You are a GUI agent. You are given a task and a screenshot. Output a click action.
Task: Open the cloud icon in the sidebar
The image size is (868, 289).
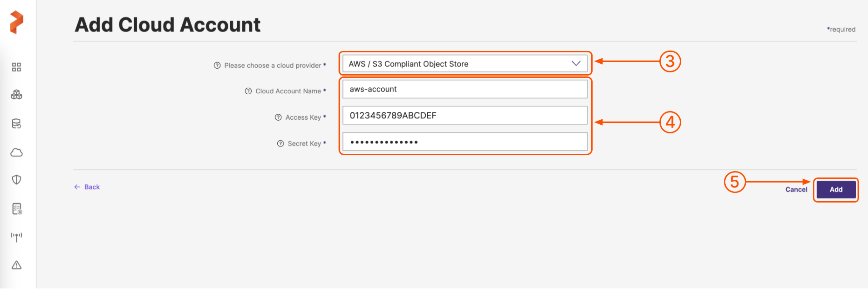pyautogui.click(x=16, y=152)
